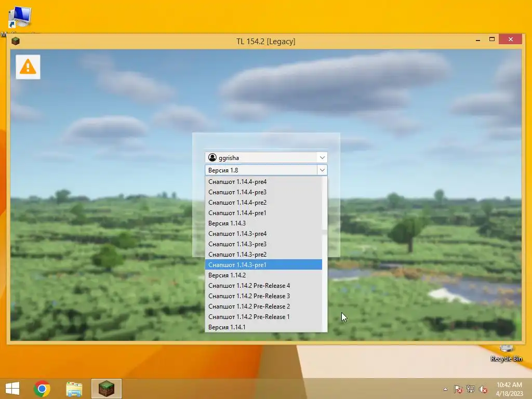Screen dimensions: 532x399
Task: Select the Recycle Bin desktop icon
Action: coord(506,353)
